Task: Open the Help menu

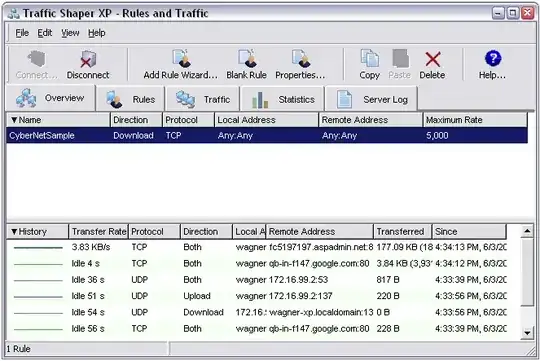Action: 97,33
